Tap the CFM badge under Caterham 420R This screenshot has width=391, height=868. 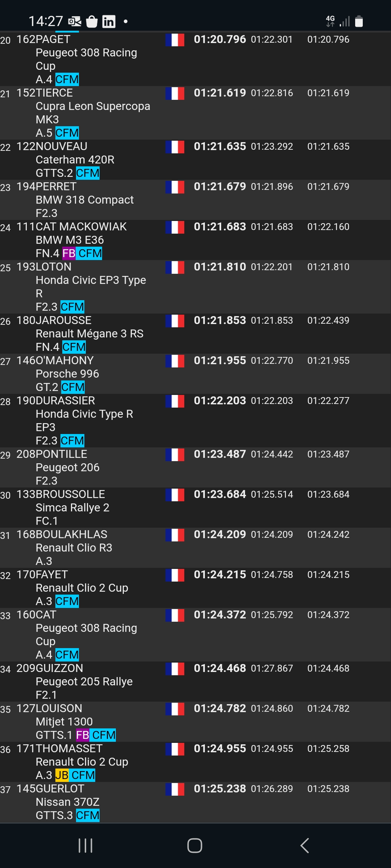point(88,173)
